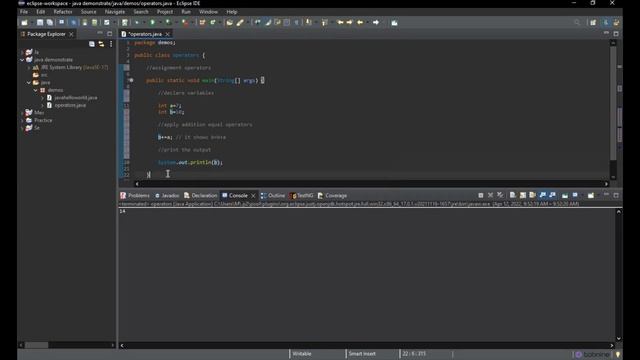Image resolution: width=640 pixels, height=360 pixels.
Task: Click the Open Type icon
Action: 229,23
